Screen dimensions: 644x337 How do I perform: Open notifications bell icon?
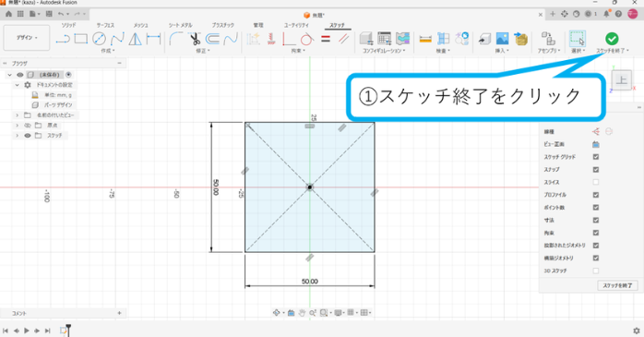click(x=606, y=14)
